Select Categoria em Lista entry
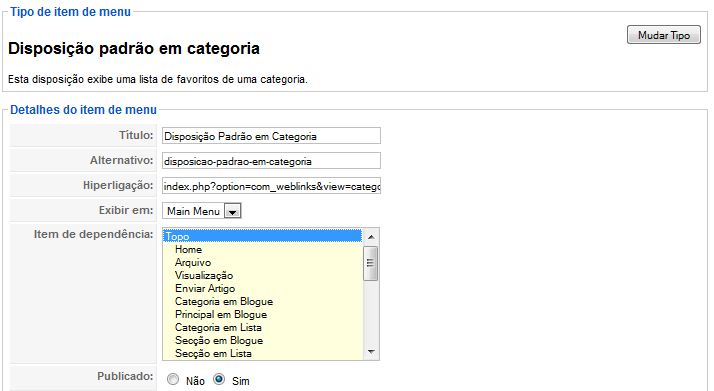The image size is (714, 391). [x=263, y=327]
